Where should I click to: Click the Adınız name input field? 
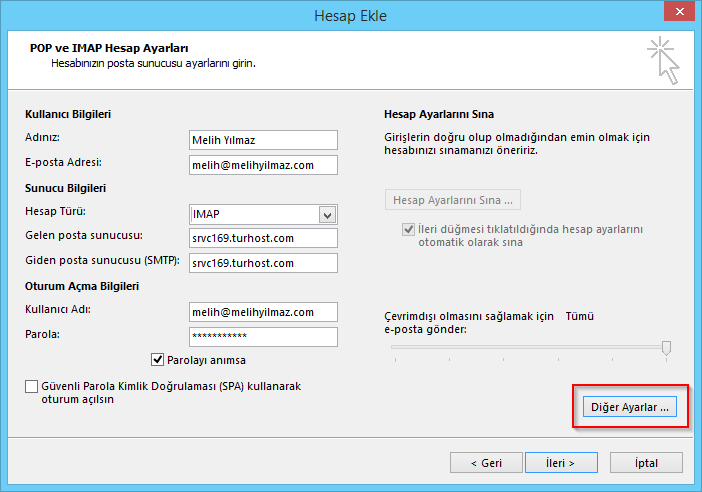[262, 140]
